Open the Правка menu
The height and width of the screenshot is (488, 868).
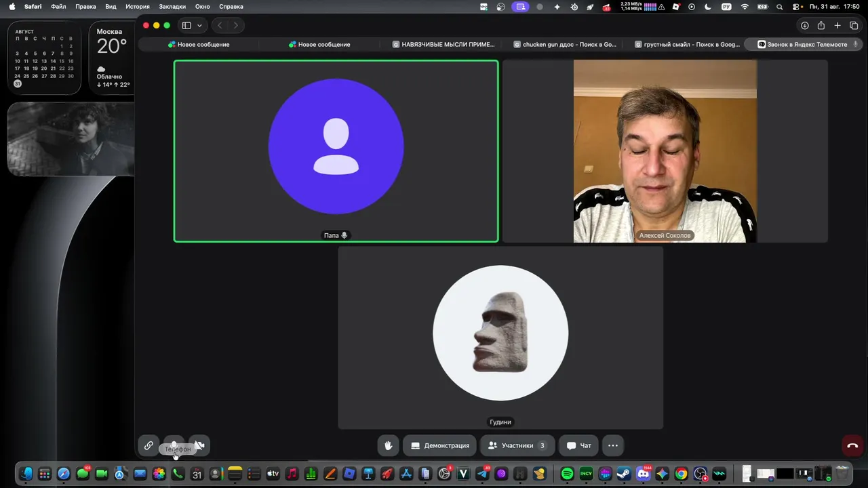pos(85,7)
